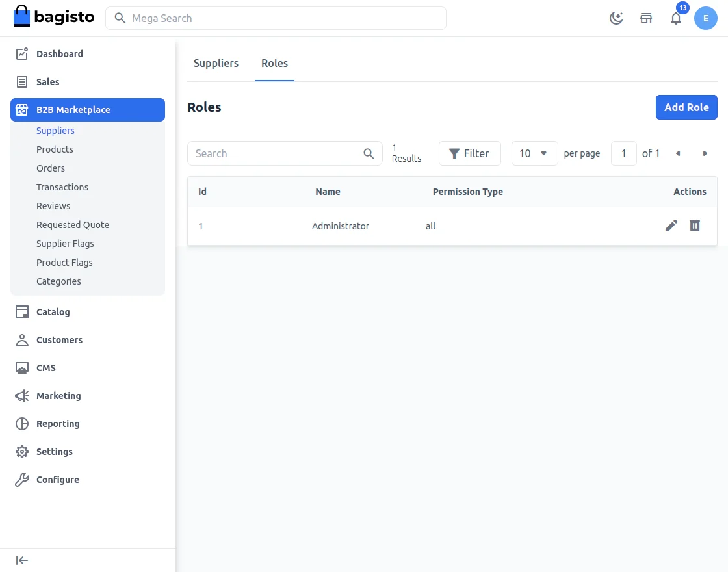Viewport: 728px width, 572px height.
Task: Click the search magnifier in Roles search
Action: pyautogui.click(x=369, y=153)
